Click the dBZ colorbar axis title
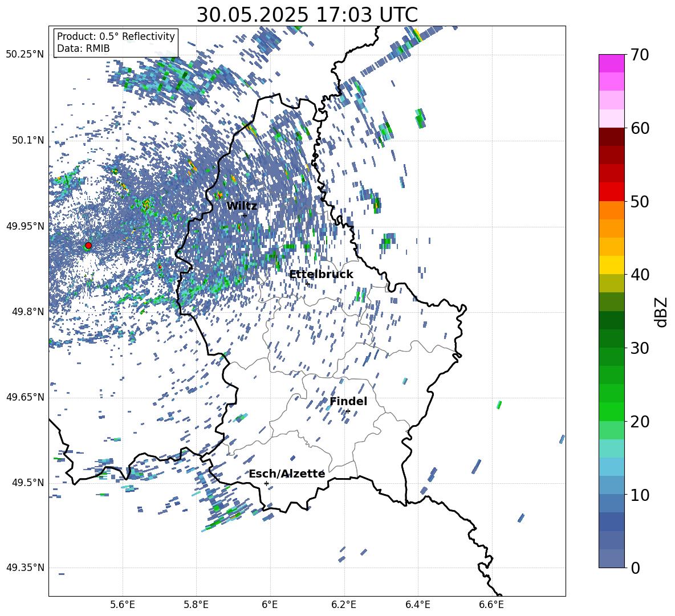 pyautogui.click(x=662, y=312)
